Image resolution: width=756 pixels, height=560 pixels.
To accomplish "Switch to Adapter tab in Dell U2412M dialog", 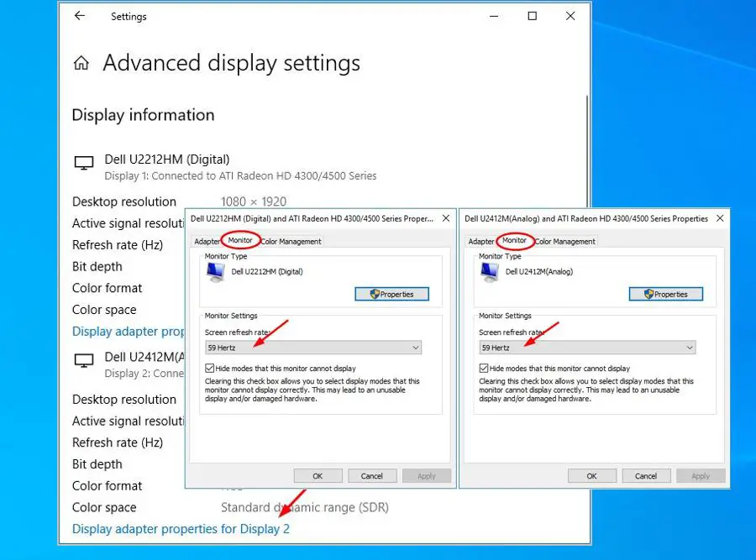I will point(480,242).
